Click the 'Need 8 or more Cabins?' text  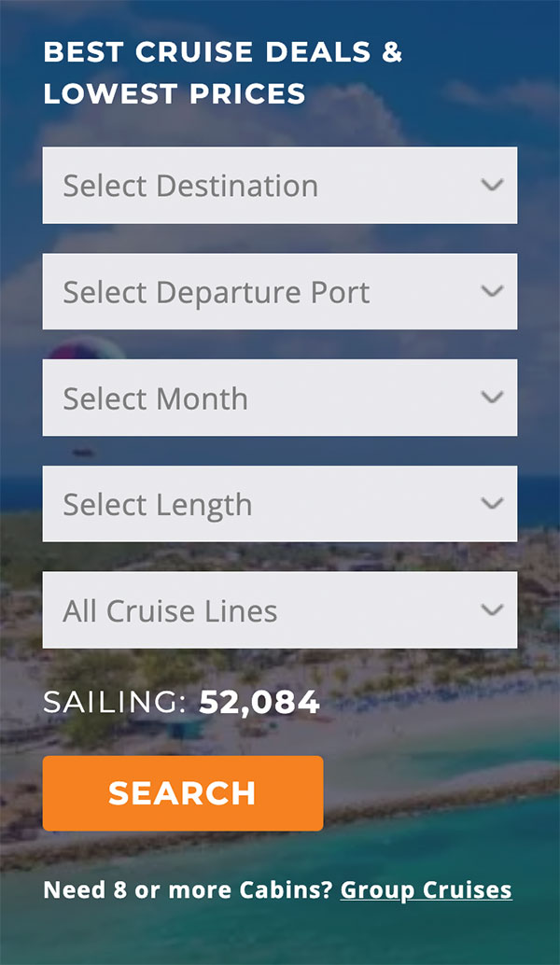coord(188,889)
